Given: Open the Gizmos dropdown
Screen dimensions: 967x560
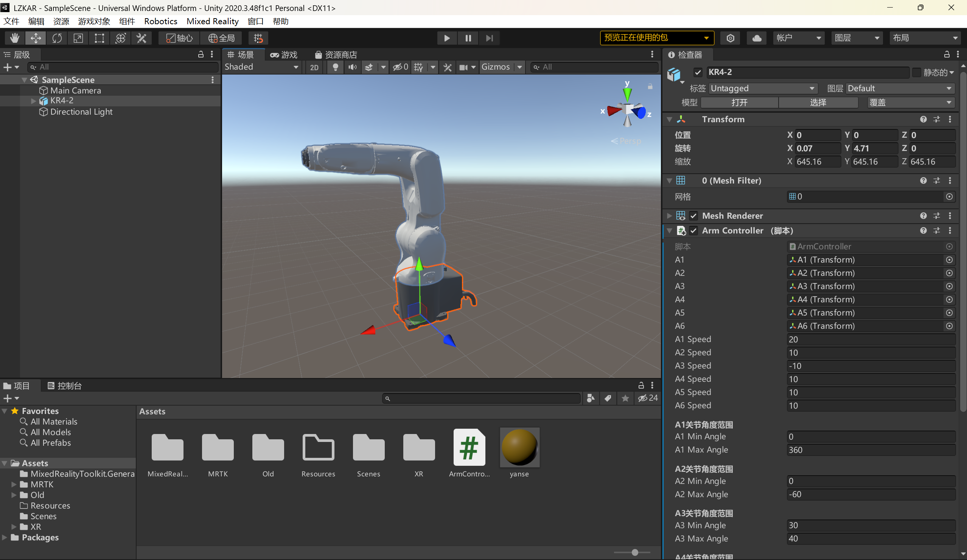Looking at the screenshot, I should point(502,67).
